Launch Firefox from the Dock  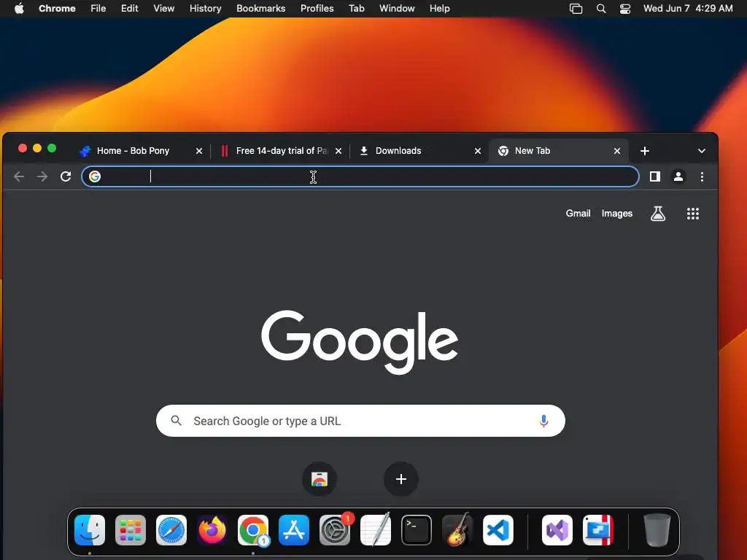[x=212, y=530]
